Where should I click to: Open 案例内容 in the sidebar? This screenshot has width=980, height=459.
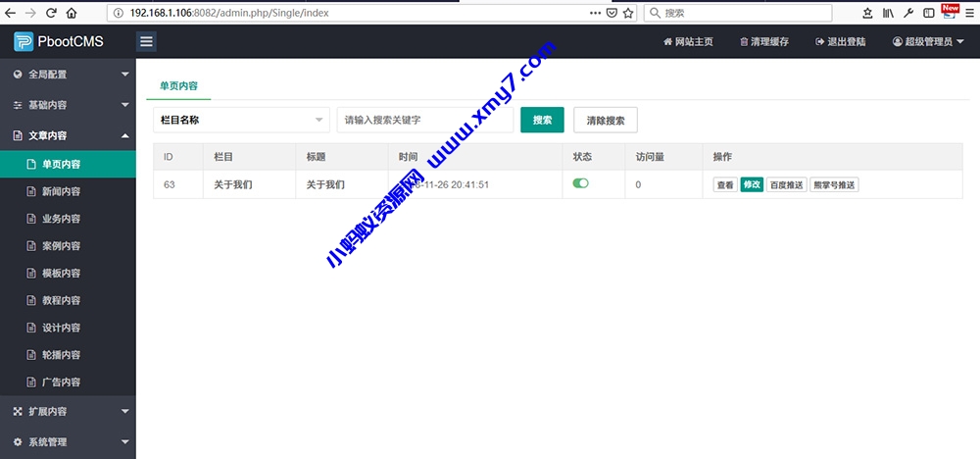[68, 246]
